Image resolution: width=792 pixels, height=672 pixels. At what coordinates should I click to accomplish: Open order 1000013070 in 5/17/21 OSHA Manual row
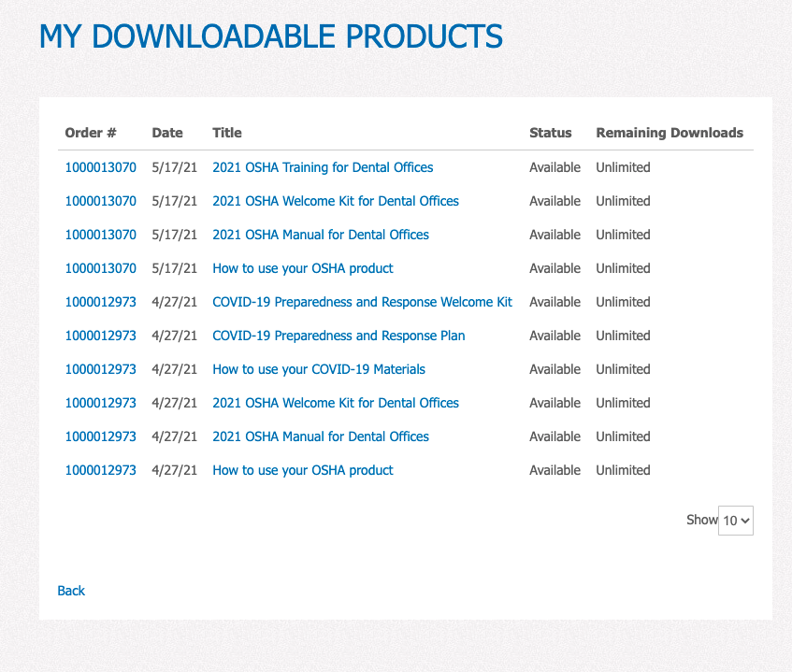coord(100,235)
